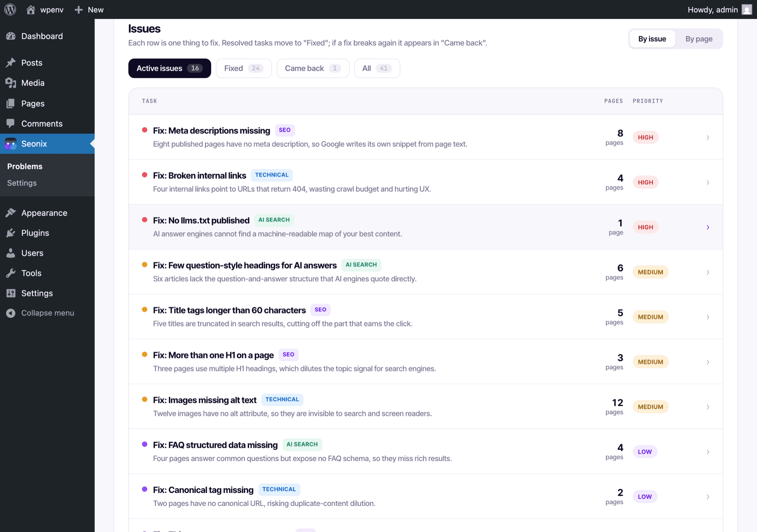Open Fix: Canonical tag missing task

pos(203,490)
